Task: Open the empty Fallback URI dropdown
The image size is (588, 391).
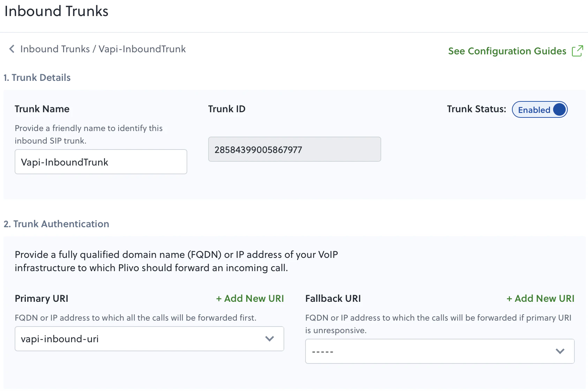Action: click(439, 351)
